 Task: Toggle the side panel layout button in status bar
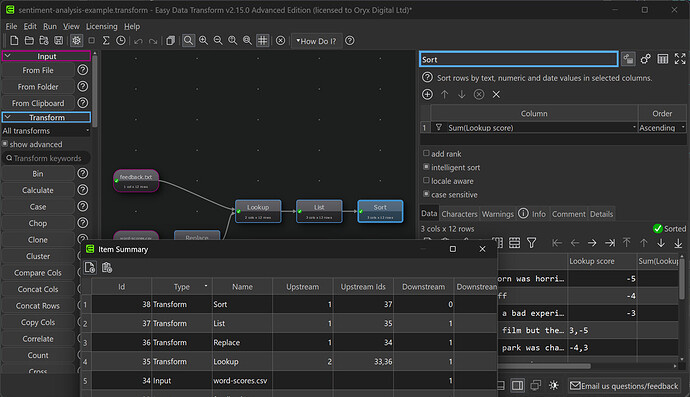click(x=518, y=386)
